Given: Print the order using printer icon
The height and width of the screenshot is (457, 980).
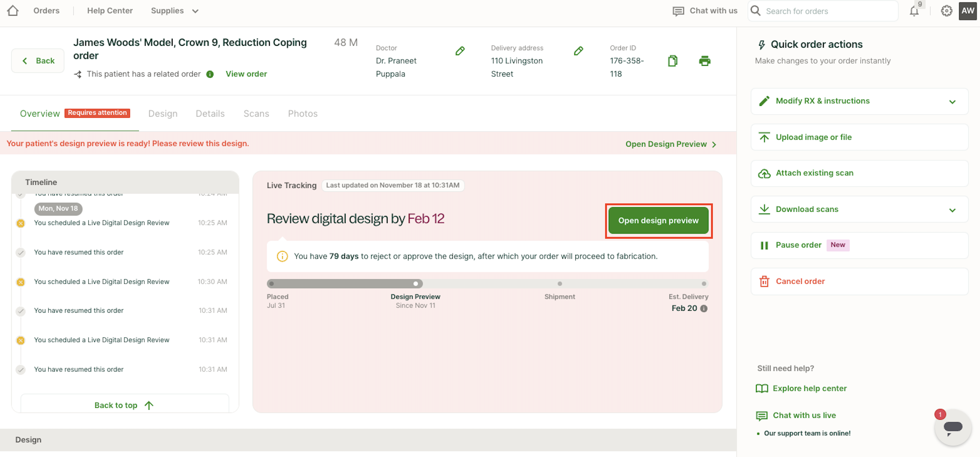Looking at the screenshot, I should pos(705,61).
